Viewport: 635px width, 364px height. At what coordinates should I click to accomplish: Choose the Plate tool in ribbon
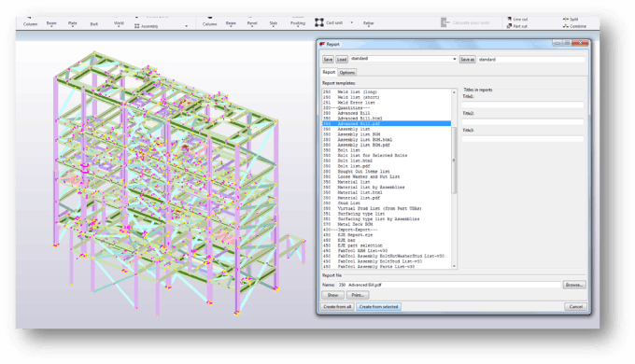coord(73,23)
